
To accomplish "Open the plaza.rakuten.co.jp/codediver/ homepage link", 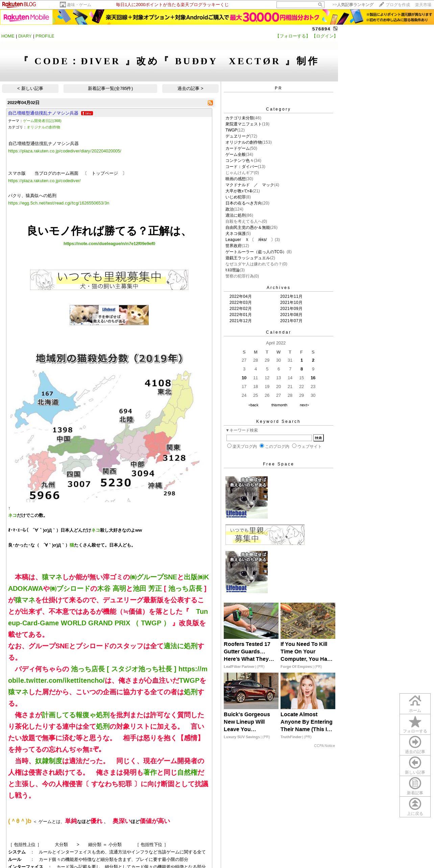I will click(x=44, y=181).
